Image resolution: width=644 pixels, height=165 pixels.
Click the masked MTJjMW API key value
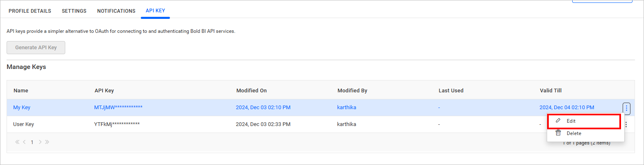tap(118, 108)
